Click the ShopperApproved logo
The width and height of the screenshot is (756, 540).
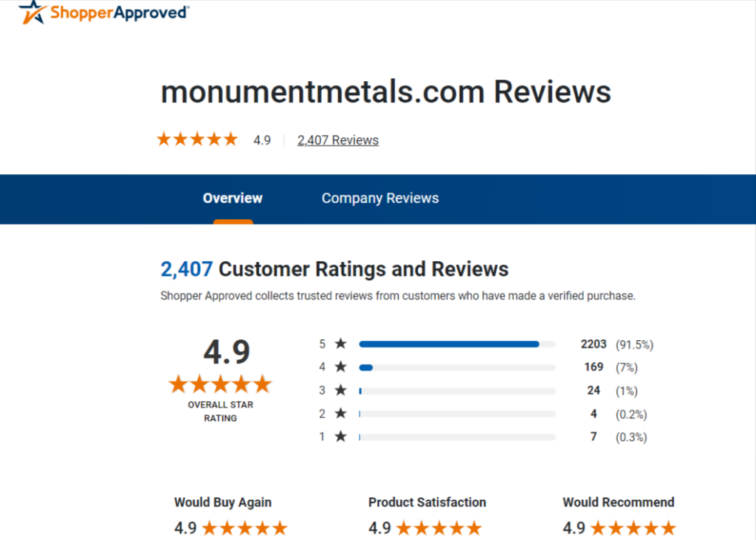103,12
